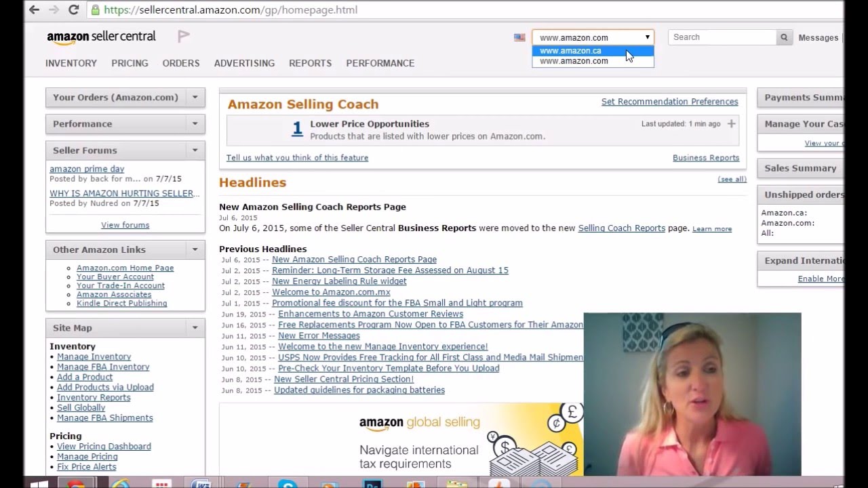Image resolution: width=868 pixels, height=488 pixels.
Task: Open the INVENTORY menu
Action: [71, 63]
